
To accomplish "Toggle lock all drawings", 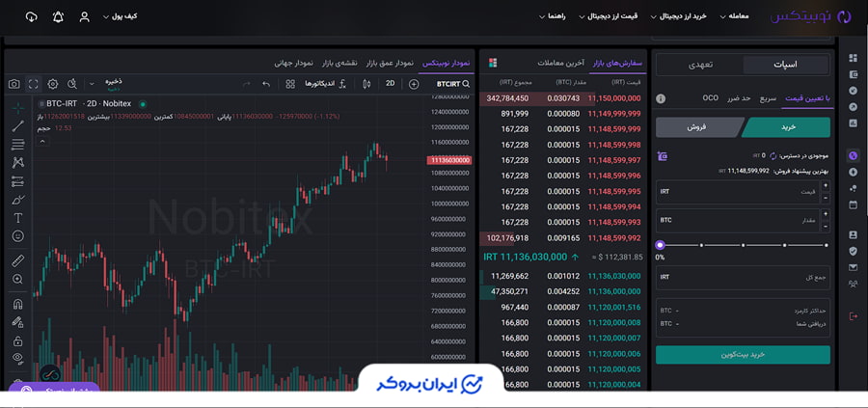I will pyautogui.click(x=18, y=340).
